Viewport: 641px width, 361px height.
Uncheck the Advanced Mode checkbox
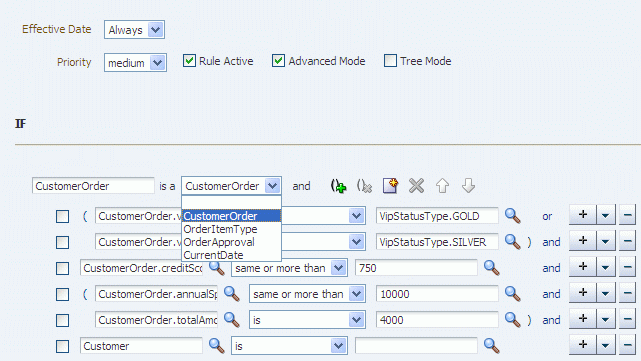[x=278, y=61]
